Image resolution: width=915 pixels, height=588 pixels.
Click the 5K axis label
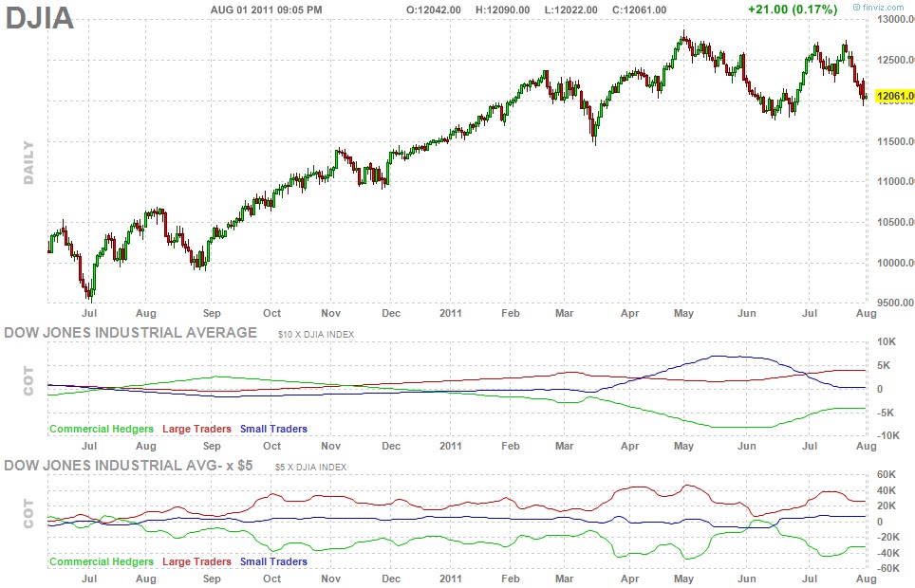884,366
